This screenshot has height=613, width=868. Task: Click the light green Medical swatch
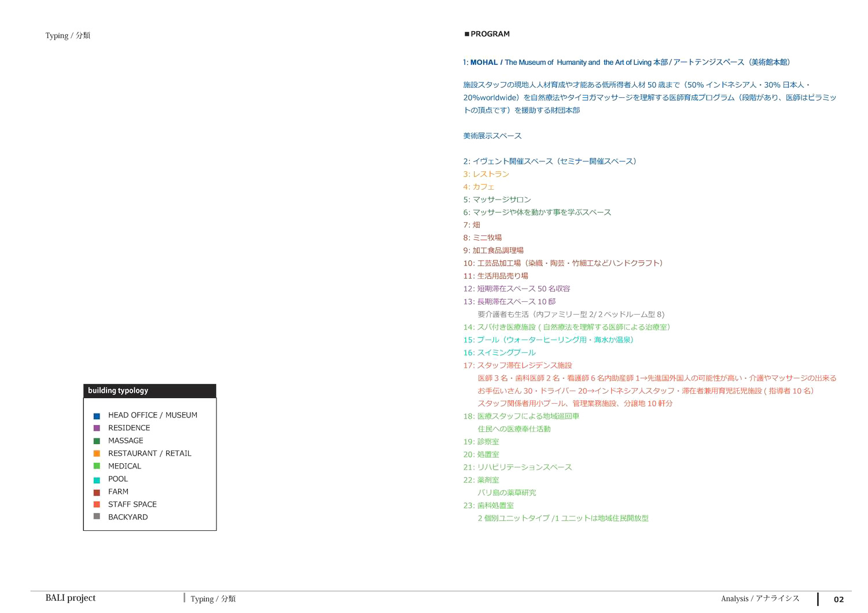point(97,466)
